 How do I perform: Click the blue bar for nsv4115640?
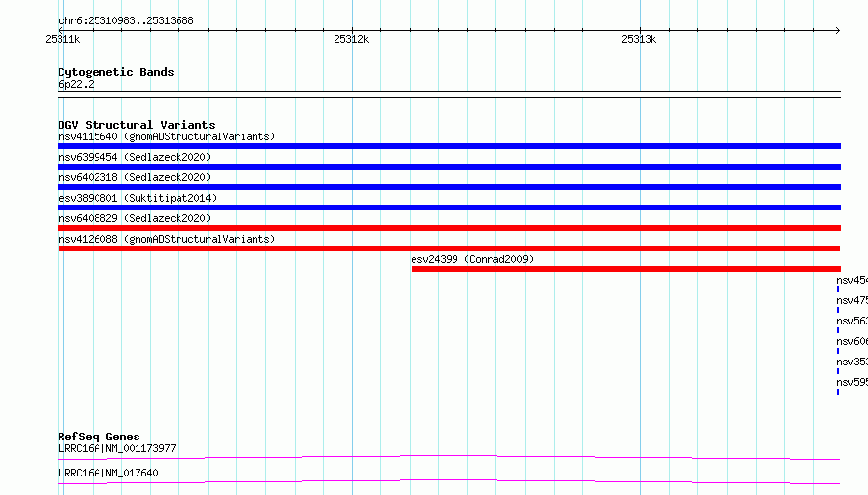click(x=449, y=146)
